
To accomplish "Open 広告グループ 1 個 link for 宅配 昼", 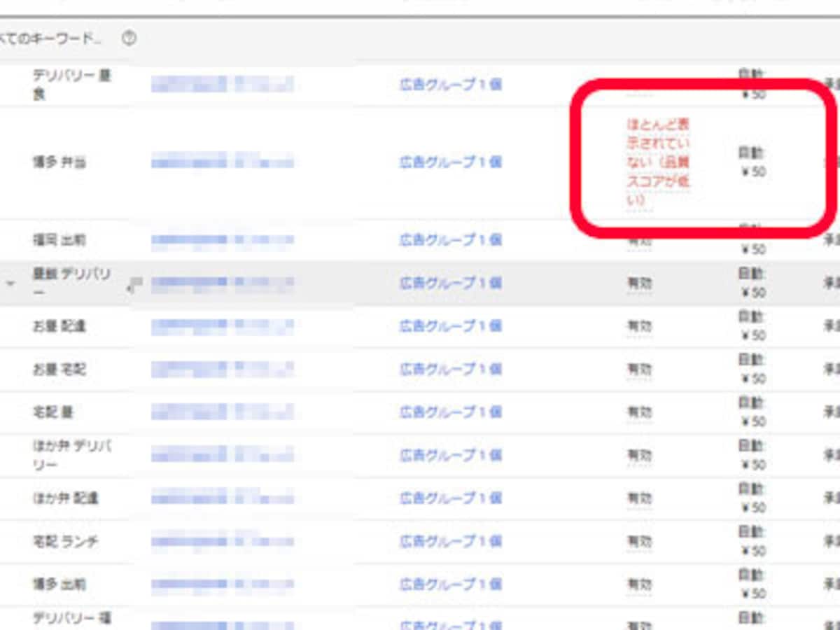I will click(451, 412).
